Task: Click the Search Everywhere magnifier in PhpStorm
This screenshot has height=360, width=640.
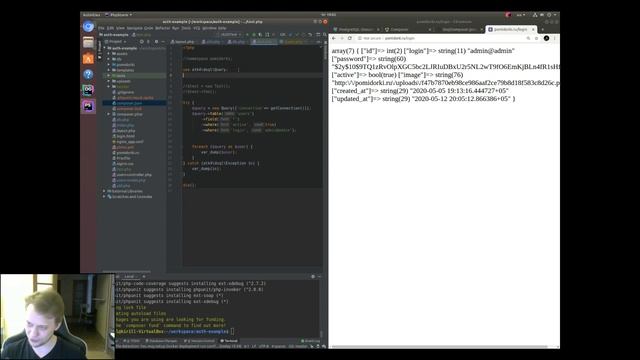Action: (x=324, y=35)
